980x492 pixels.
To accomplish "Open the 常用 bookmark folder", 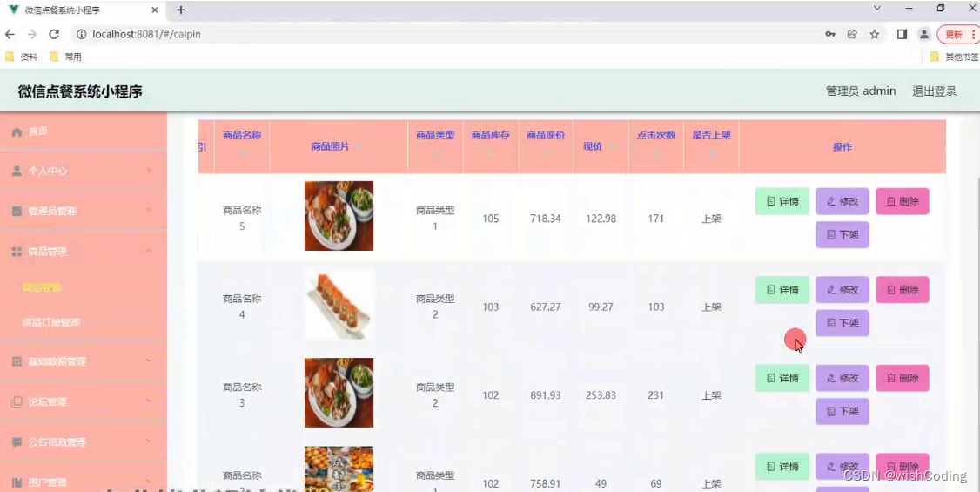I will click(65, 57).
